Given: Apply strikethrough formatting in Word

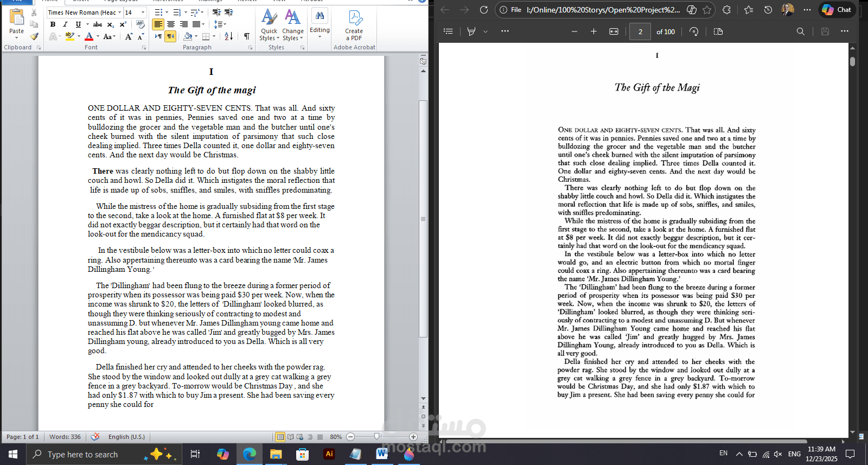Looking at the screenshot, I should click(98, 24).
